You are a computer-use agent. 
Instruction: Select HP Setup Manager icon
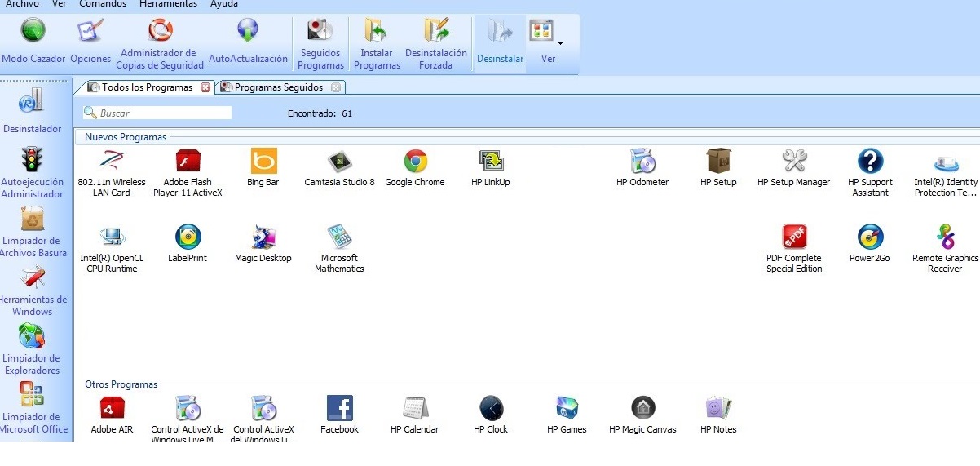tap(794, 168)
